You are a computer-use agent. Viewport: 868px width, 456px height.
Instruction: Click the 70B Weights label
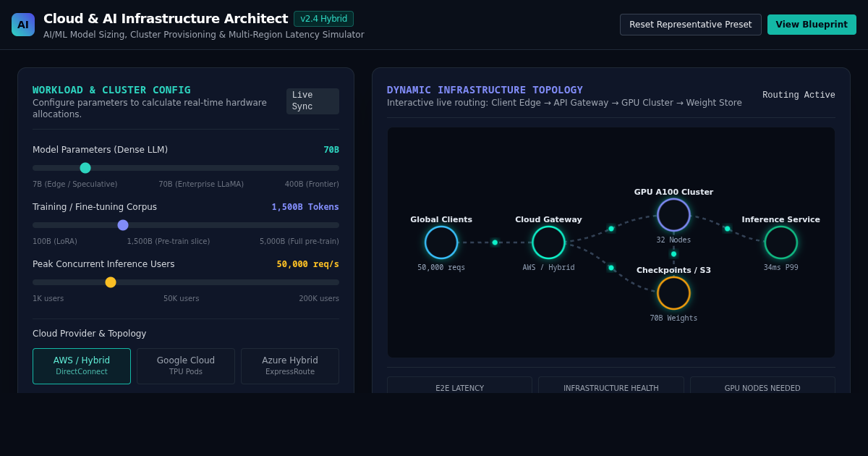click(x=673, y=318)
